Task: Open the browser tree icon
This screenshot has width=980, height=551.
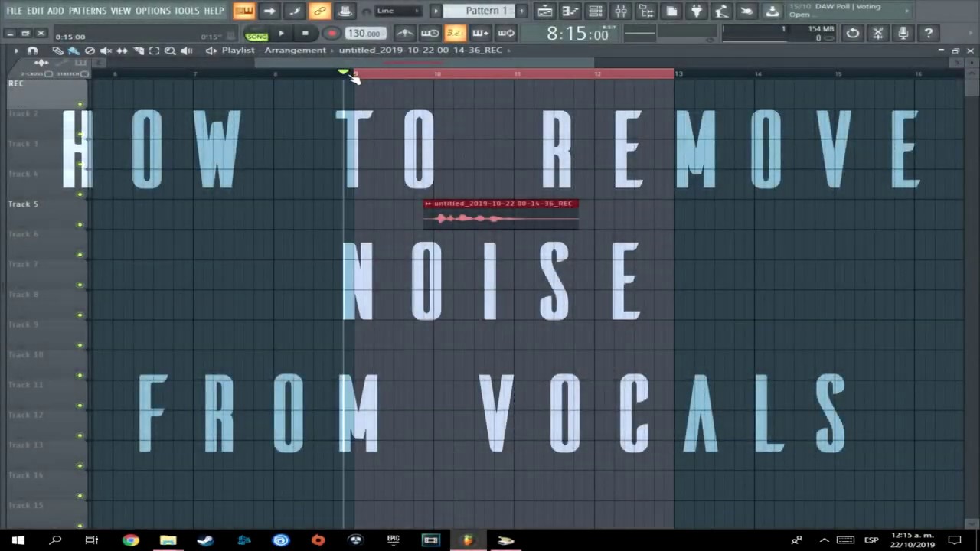Action: tap(646, 11)
